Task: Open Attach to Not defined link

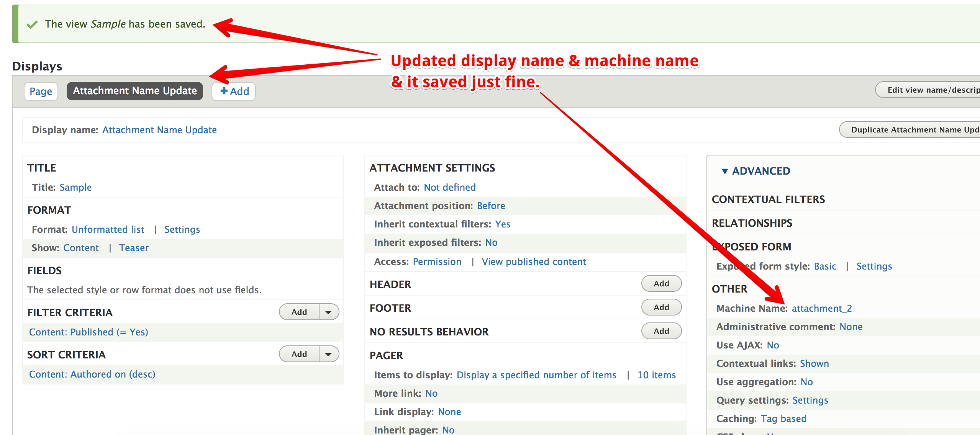Action: tap(449, 188)
